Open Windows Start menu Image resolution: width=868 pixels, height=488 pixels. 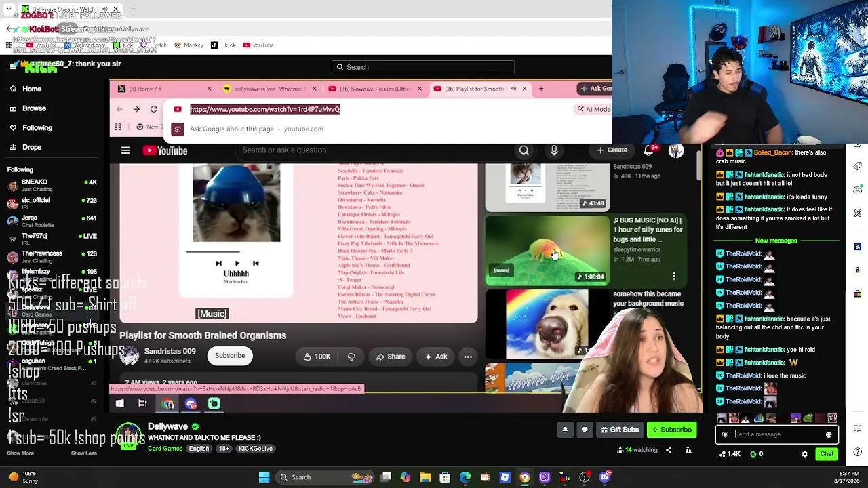point(264,477)
